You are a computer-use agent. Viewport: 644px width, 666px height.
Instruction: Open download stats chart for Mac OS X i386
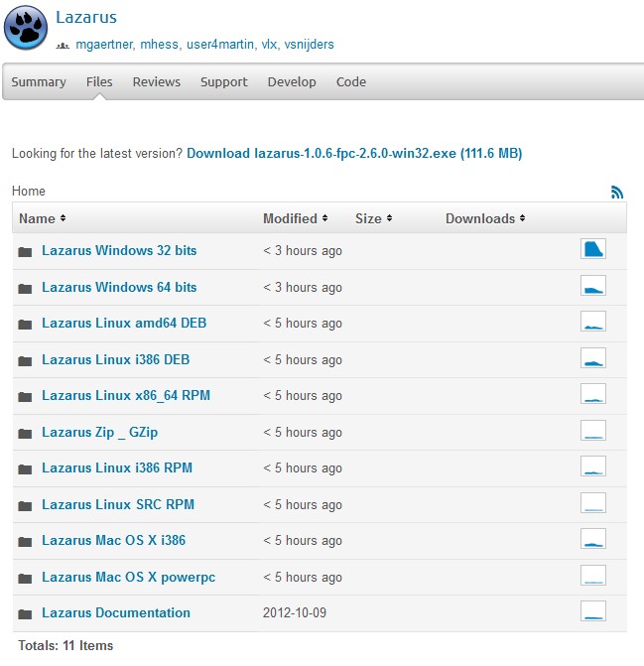(x=593, y=539)
